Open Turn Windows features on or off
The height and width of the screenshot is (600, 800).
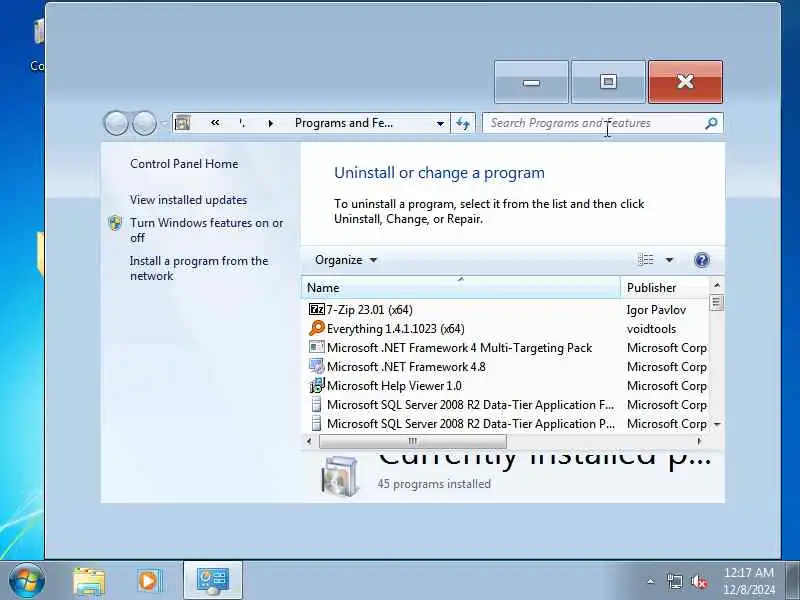pos(206,230)
